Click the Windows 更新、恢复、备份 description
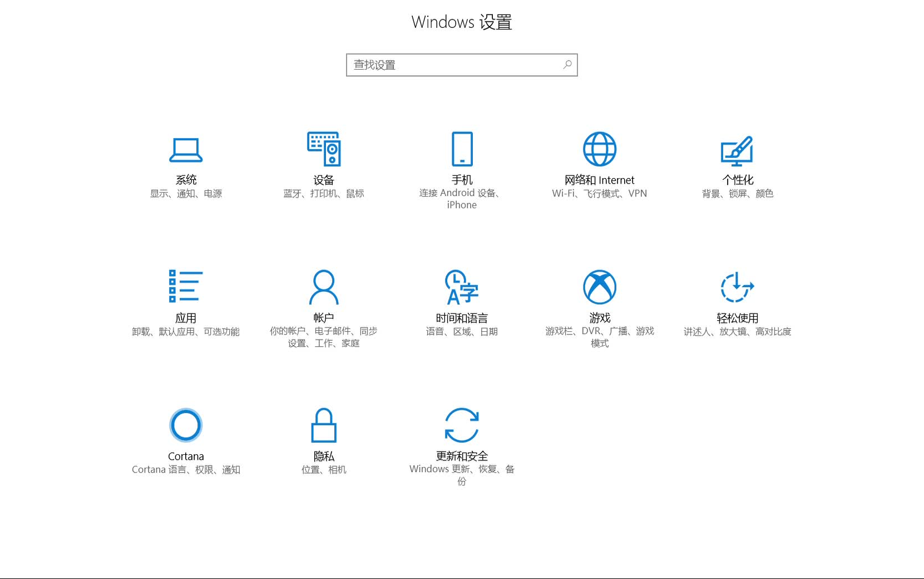This screenshot has height=579, width=924. pyautogui.click(x=462, y=475)
